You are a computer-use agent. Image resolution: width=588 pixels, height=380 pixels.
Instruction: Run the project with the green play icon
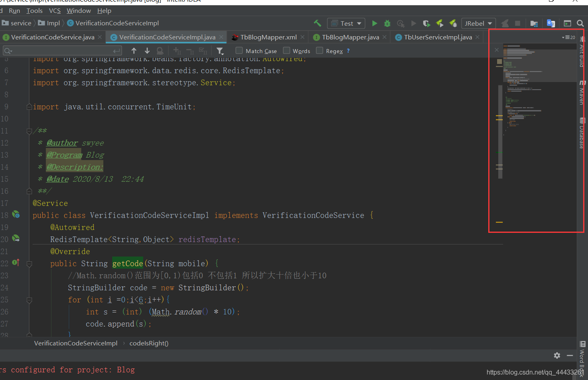point(374,23)
